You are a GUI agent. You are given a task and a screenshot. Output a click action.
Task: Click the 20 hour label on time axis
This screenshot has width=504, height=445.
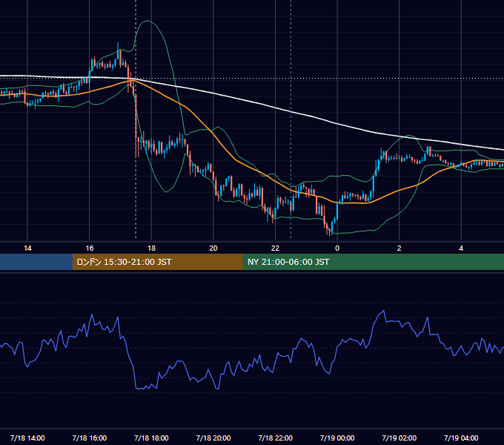pyautogui.click(x=213, y=248)
